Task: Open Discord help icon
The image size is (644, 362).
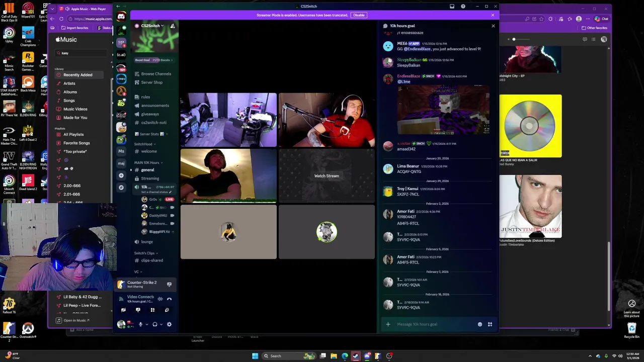Action: click(x=463, y=7)
